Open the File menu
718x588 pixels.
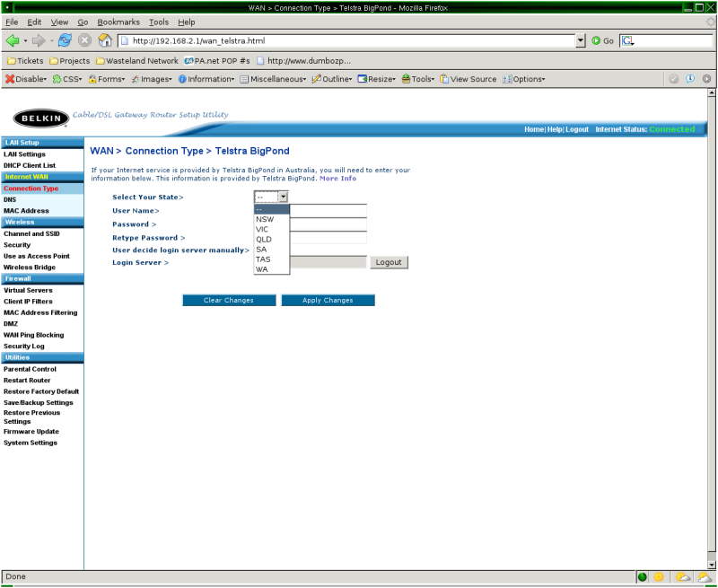tap(12, 22)
